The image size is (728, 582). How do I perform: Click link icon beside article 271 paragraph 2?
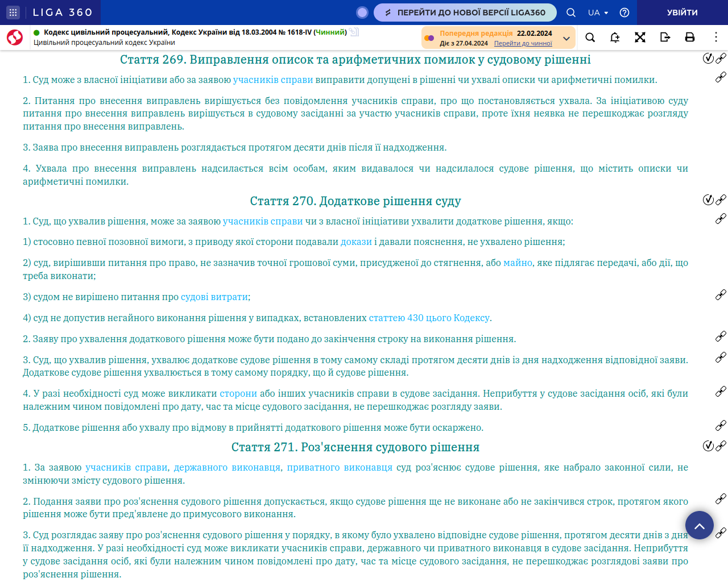721,498
